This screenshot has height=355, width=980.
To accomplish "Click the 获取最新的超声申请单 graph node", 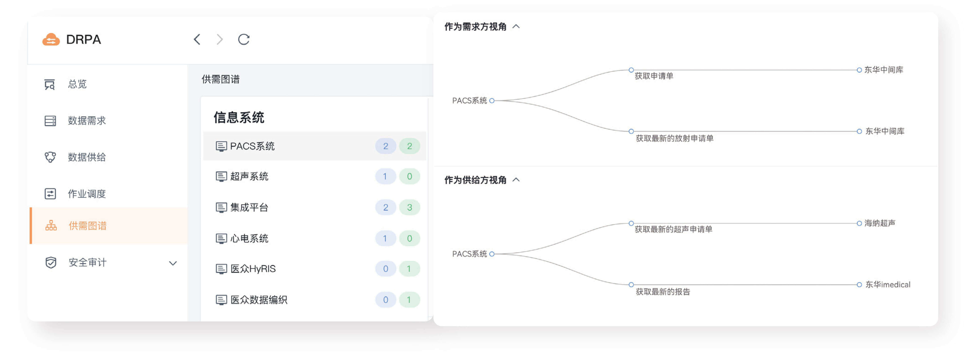I will coord(631,223).
